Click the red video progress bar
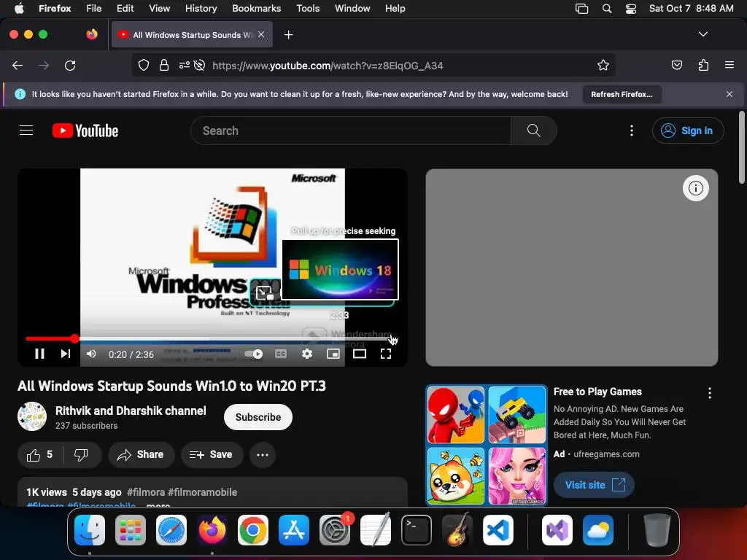Screen dimensions: 747x560 [x=50, y=338]
